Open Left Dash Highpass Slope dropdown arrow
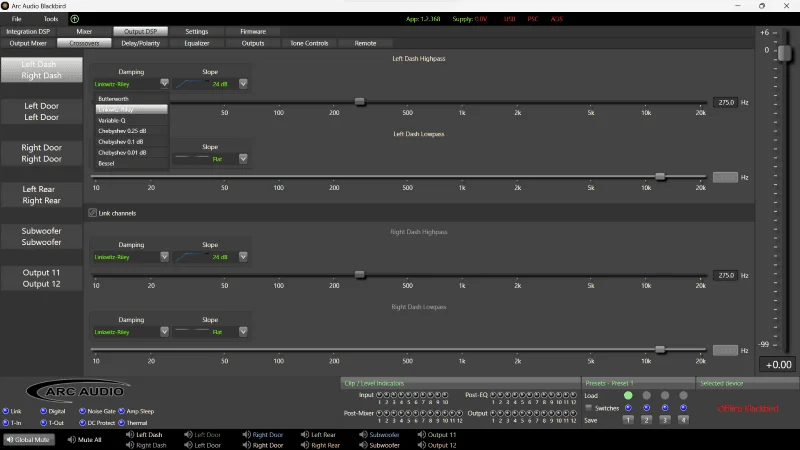 point(243,83)
